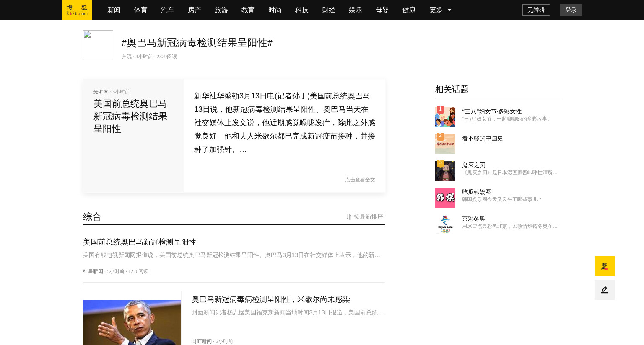Click the 光明网 source name

pyautogui.click(x=101, y=92)
